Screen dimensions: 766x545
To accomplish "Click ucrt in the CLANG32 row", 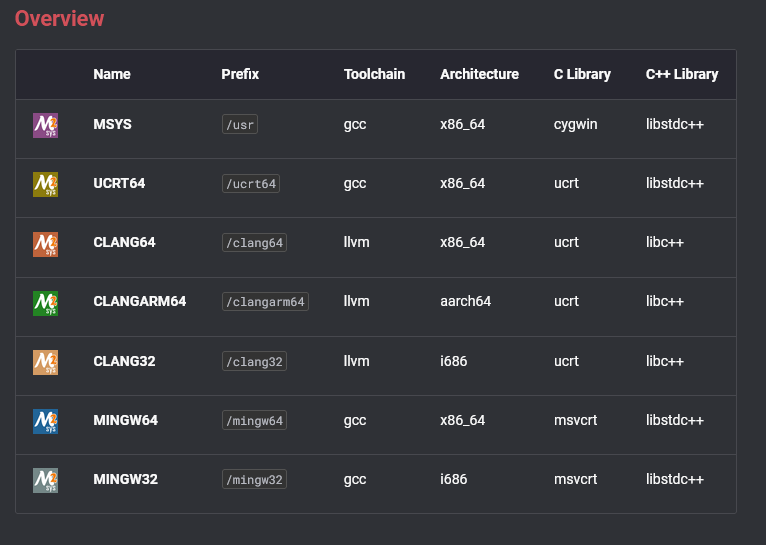I will click(566, 362).
